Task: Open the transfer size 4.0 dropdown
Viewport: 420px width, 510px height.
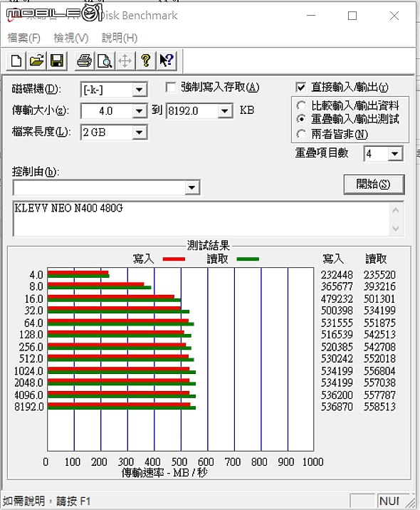Action: click(x=139, y=111)
